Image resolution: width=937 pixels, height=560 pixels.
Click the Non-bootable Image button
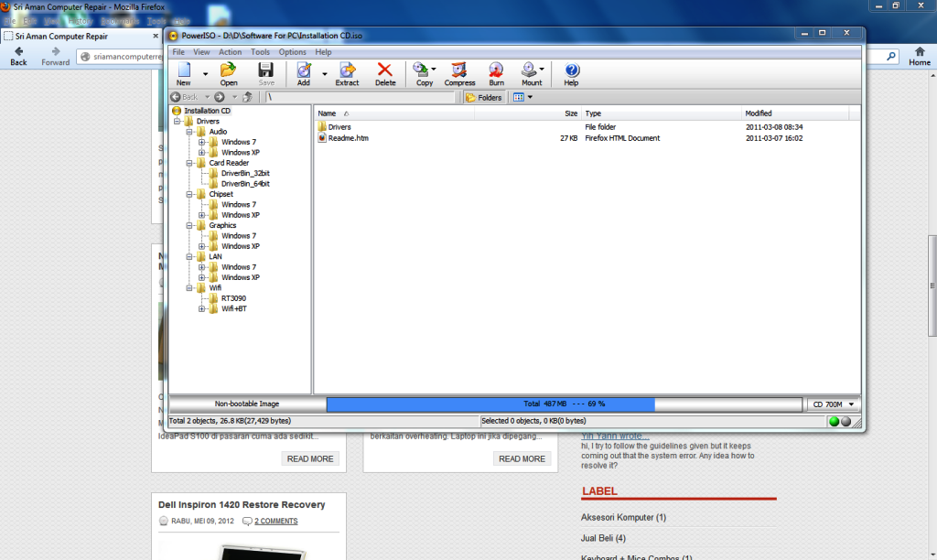[x=247, y=404]
